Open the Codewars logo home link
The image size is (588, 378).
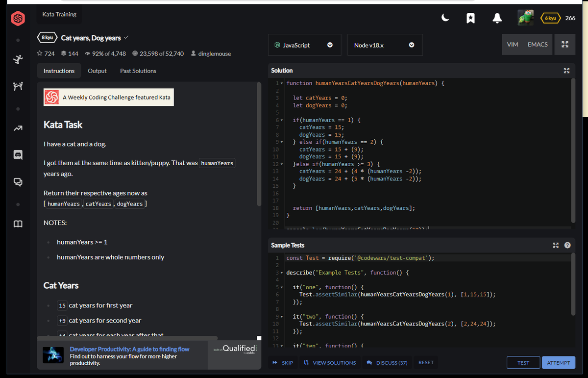click(x=18, y=19)
